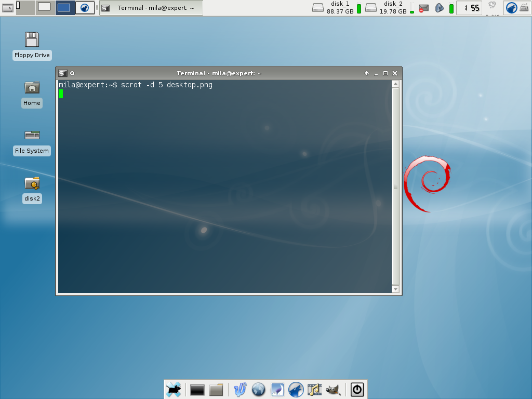
Task: Maximize the terminal window
Action: (385, 73)
